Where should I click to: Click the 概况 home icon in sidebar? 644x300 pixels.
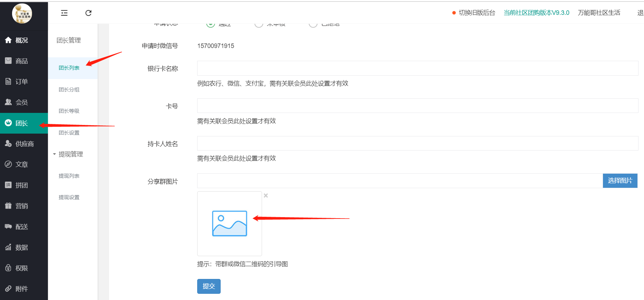pos(8,40)
